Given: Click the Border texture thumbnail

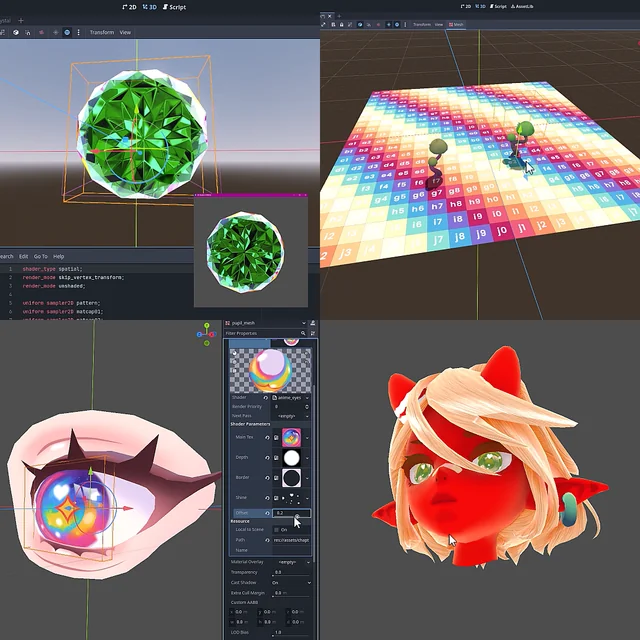Looking at the screenshot, I should click(x=291, y=478).
